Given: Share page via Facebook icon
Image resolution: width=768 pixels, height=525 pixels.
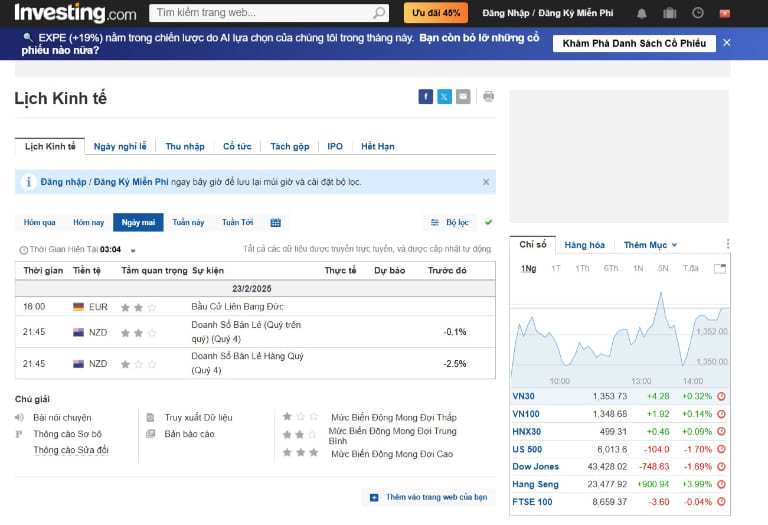Looking at the screenshot, I should click(x=426, y=97).
